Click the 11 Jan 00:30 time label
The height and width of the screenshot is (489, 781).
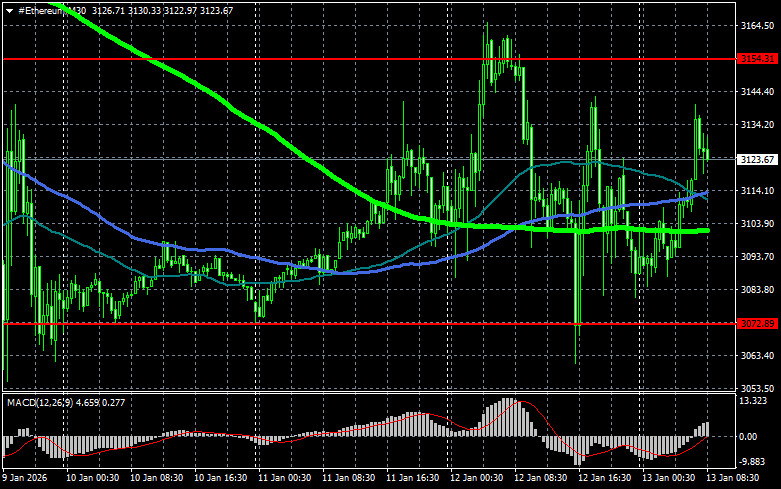pyautogui.click(x=284, y=478)
